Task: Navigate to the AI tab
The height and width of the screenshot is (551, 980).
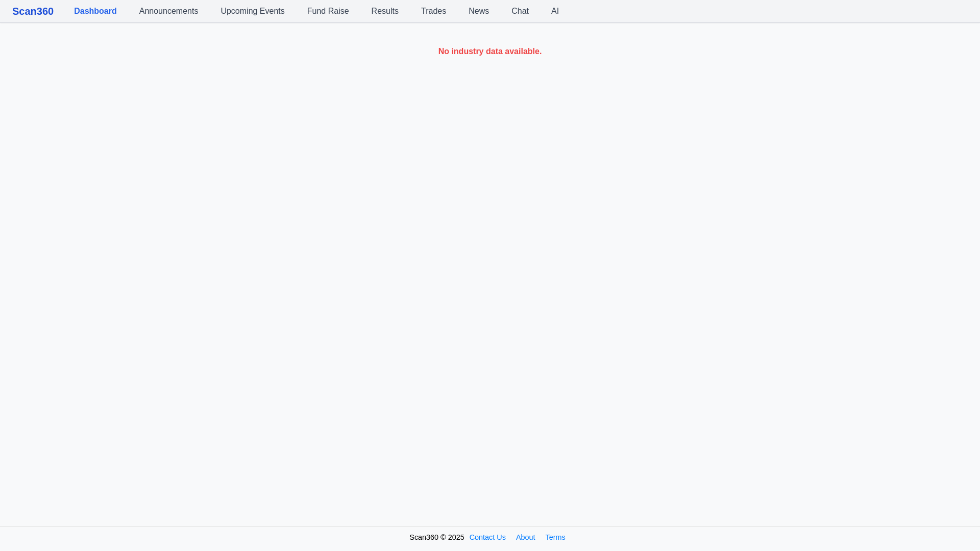Action: click(x=555, y=11)
